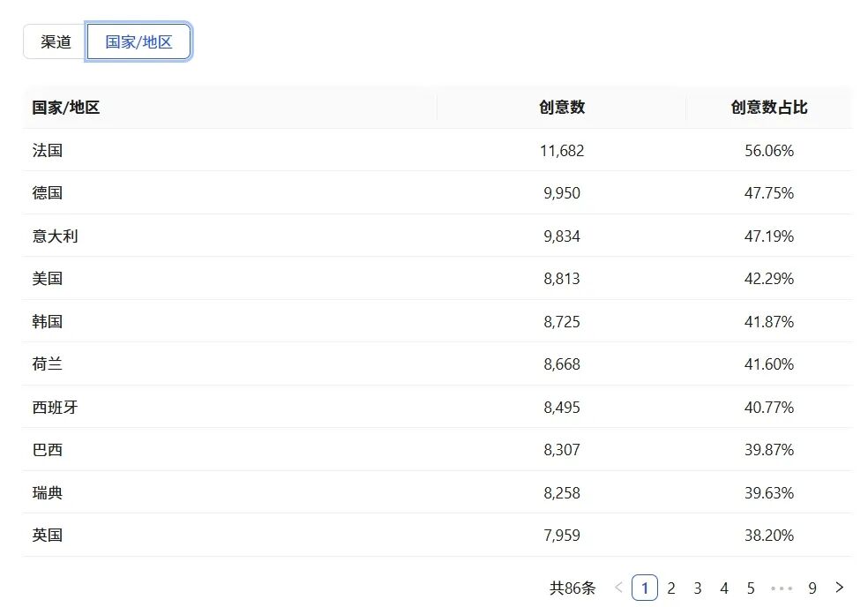Jump to page 5

click(751, 588)
